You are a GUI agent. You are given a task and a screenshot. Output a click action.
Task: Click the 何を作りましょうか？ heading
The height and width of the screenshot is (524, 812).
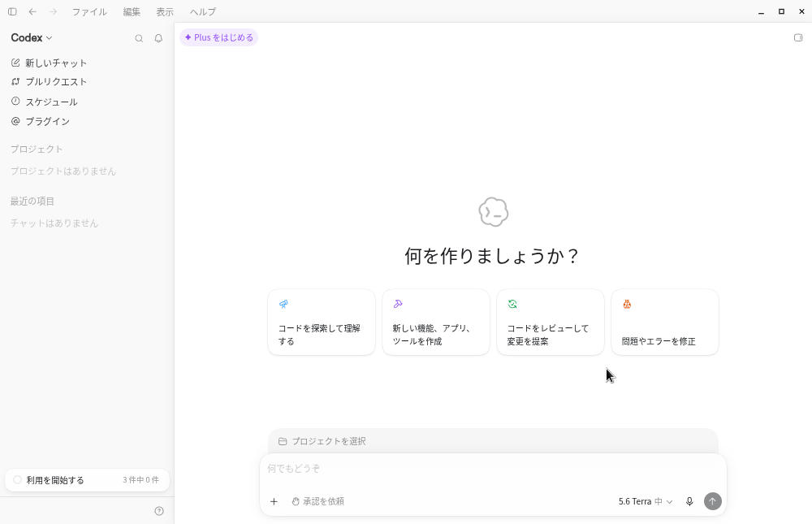click(492, 256)
